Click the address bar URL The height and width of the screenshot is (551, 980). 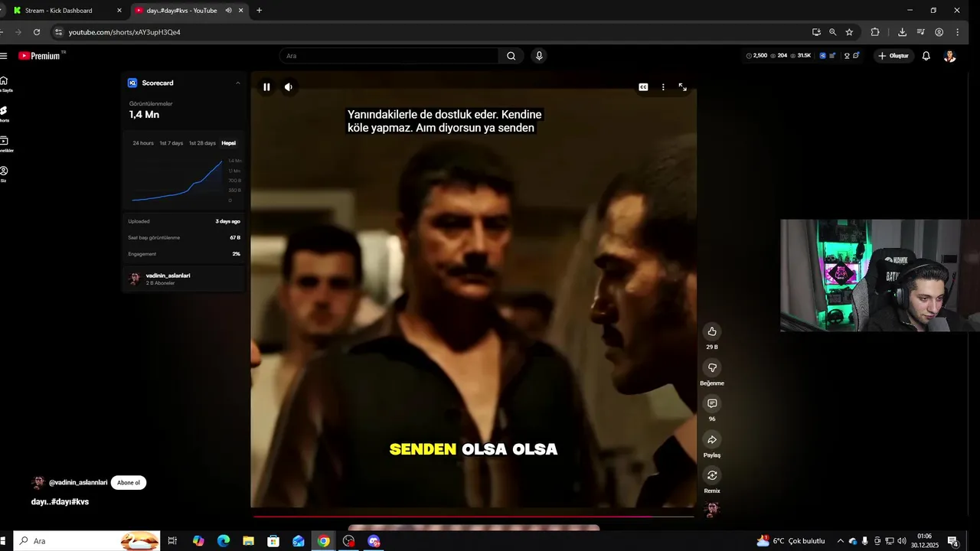tap(124, 32)
